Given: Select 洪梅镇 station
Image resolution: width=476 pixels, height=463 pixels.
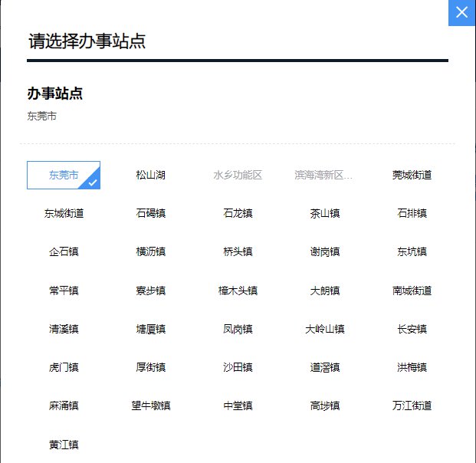Looking at the screenshot, I should [x=412, y=367].
